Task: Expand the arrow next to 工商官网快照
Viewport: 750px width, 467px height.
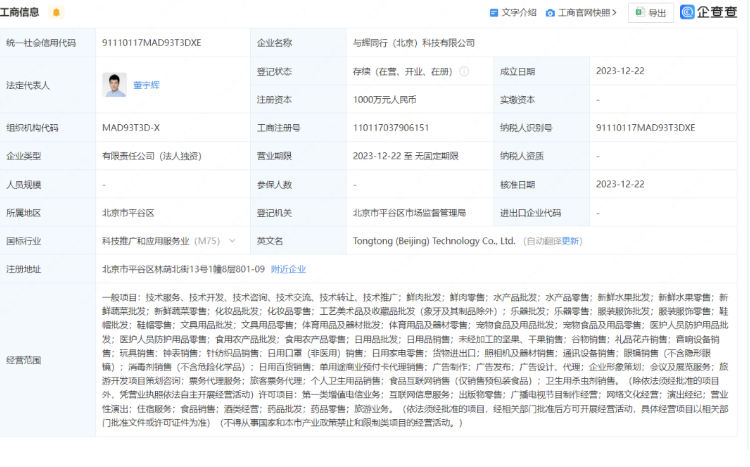Action: point(617,12)
